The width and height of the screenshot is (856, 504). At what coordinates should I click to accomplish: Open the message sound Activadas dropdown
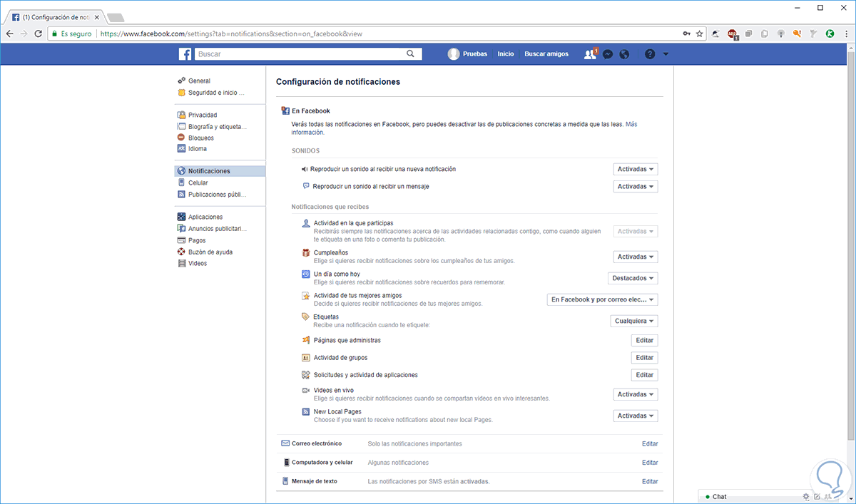click(636, 187)
